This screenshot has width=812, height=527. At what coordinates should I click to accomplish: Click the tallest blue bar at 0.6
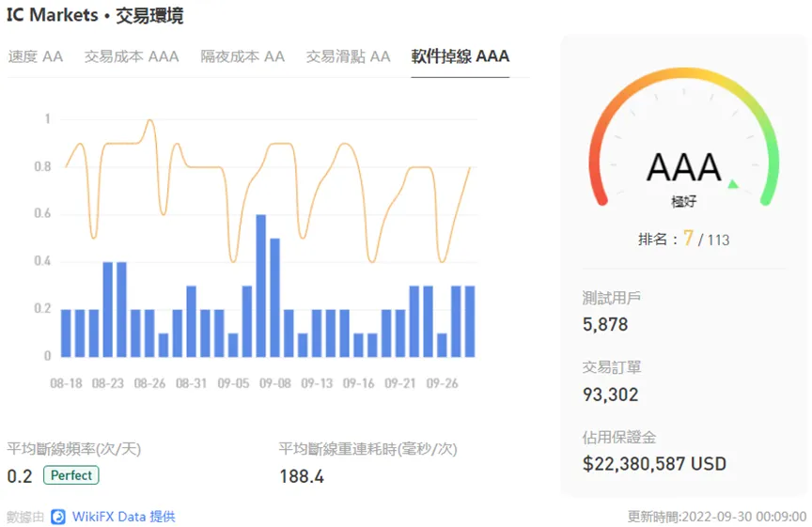click(261, 286)
